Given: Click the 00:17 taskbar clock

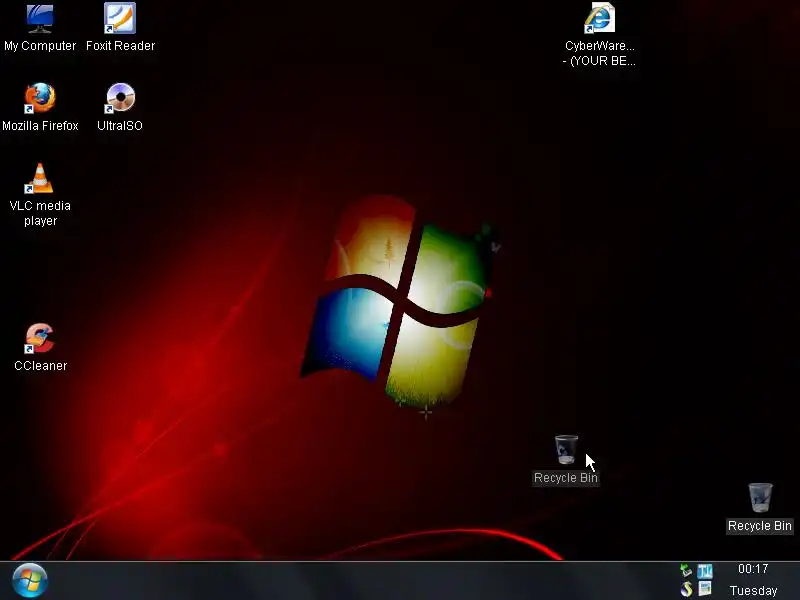Looking at the screenshot, I should pyautogui.click(x=753, y=569).
